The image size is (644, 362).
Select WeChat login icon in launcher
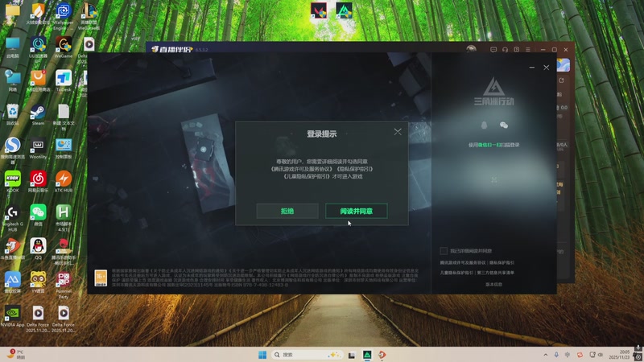[504, 125]
